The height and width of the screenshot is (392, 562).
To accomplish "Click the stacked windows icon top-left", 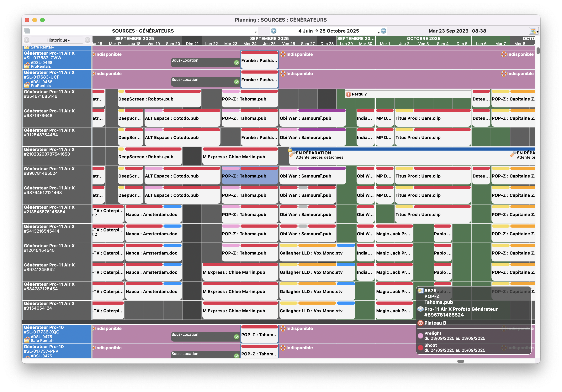I will pyautogui.click(x=27, y=31).
